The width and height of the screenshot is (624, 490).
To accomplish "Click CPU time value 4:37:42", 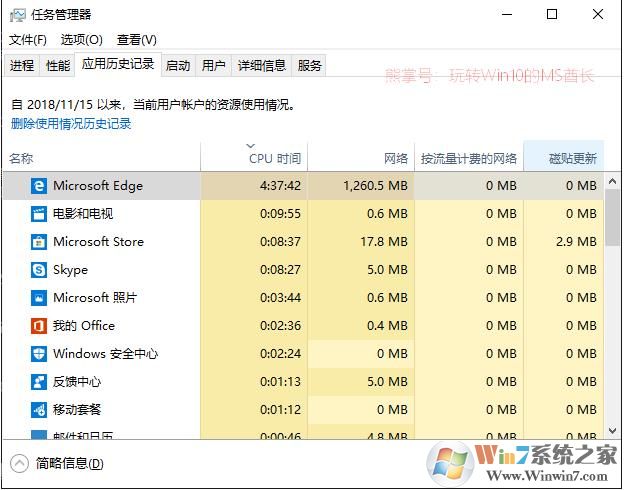I will [280, 186].
